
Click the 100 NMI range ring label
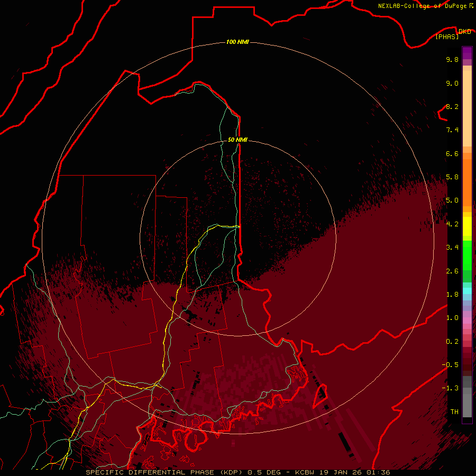(237, 42)
